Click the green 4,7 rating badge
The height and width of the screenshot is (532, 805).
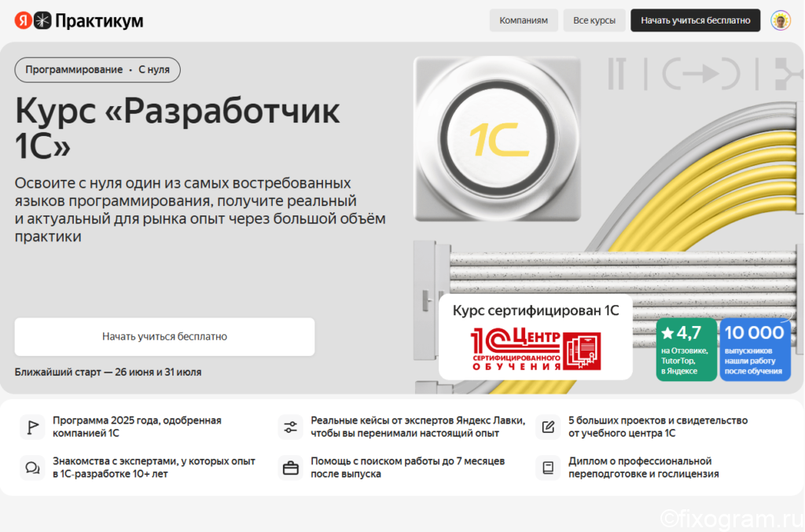(686, 350)
